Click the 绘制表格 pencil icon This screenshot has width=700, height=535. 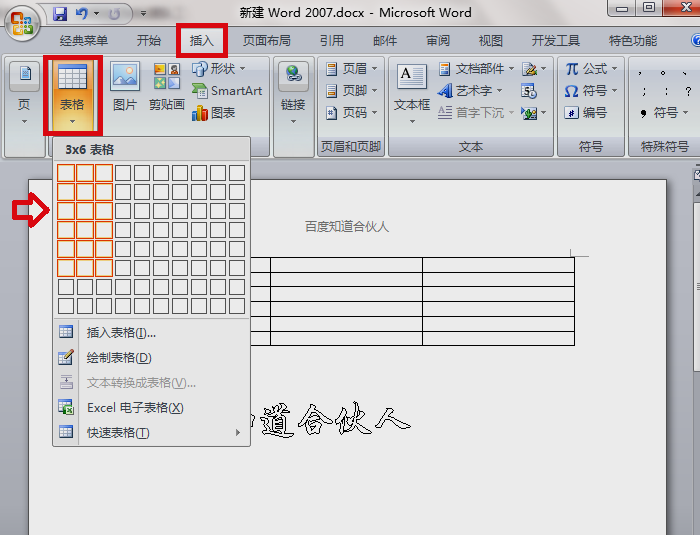tap(66, 356)
